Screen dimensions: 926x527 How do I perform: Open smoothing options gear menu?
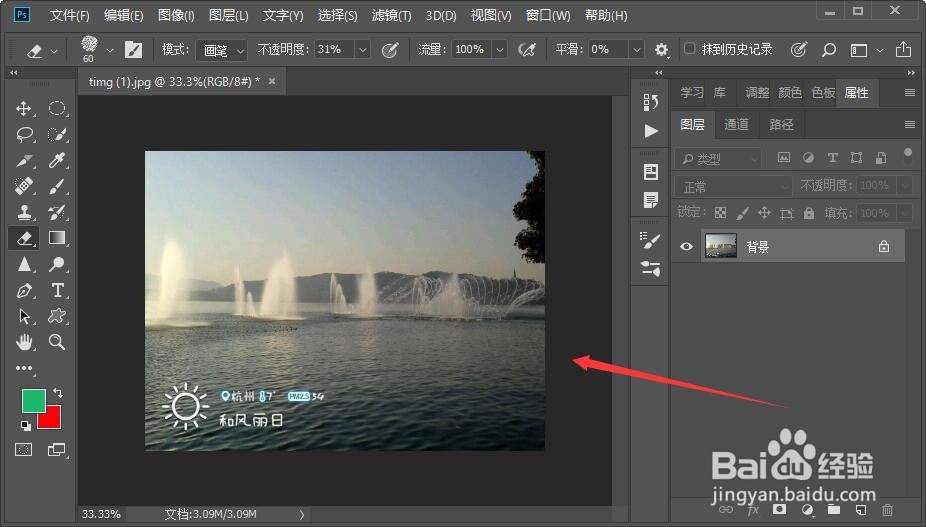(x=661, y=50)
